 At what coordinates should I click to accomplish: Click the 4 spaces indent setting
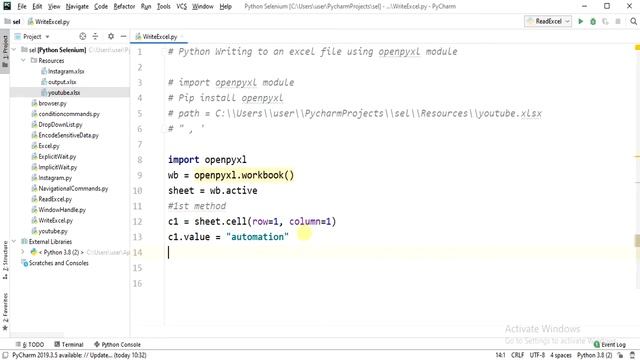(561, 356)
